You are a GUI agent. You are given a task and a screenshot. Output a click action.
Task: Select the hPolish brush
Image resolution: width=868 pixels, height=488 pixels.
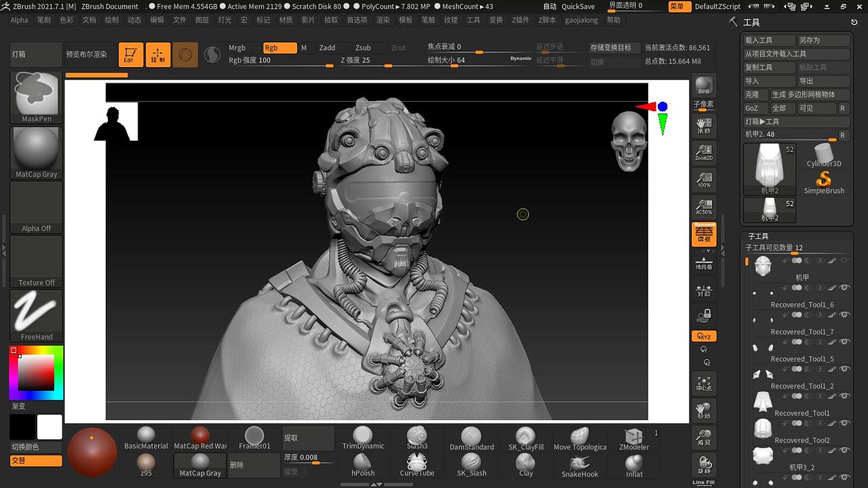click(363, 465)
